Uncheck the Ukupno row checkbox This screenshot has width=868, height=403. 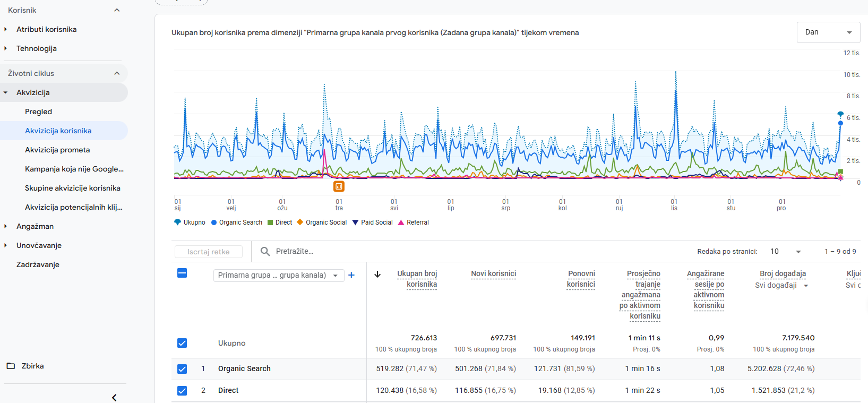tap(182, 343)
